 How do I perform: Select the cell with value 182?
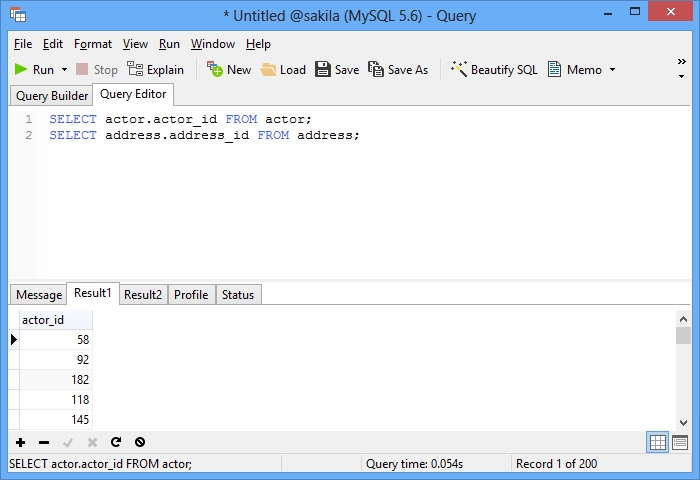pos(56,380)
